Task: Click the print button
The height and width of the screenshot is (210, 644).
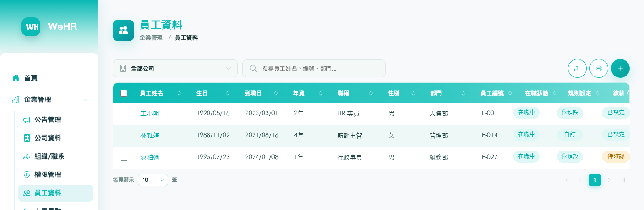Action: [x=599, y=68]
